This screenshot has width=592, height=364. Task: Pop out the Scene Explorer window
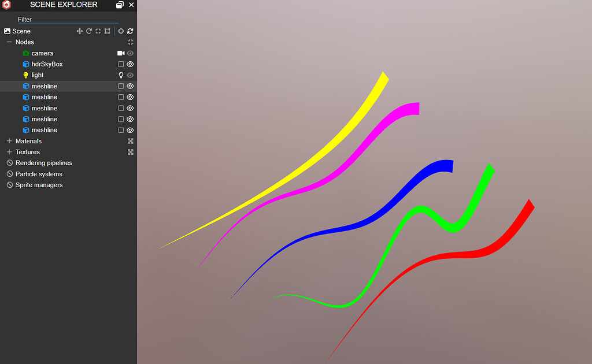click(120, 5)
